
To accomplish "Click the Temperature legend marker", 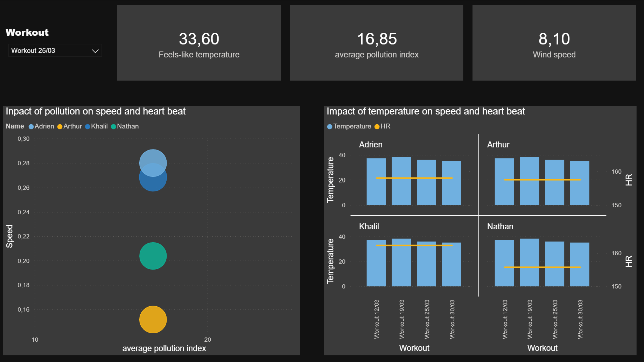I will pos(329,126).
